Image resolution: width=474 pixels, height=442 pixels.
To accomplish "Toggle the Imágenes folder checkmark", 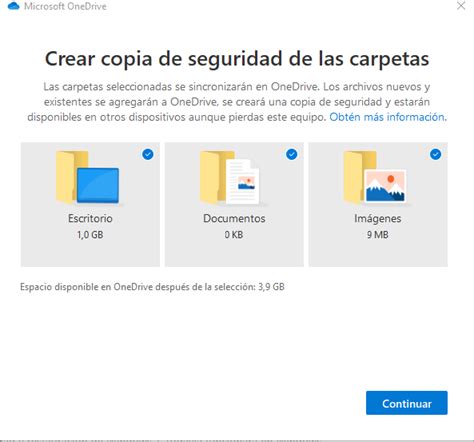I will (435, 154).
